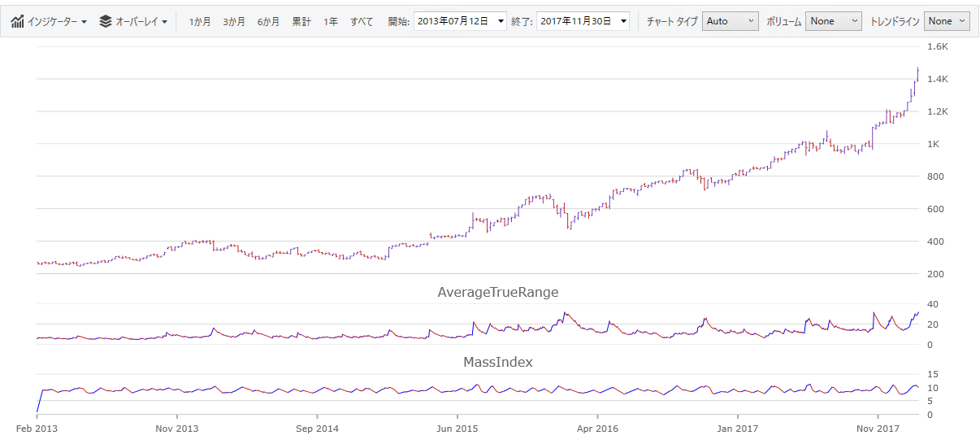Click the 終了: label
Viewport: 980px width, 444px height.
[522, 21]
